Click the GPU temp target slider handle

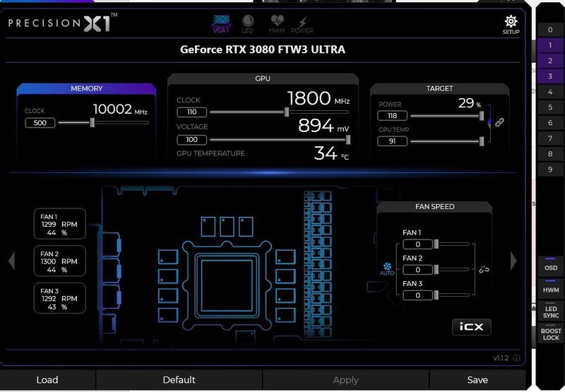click(482, 141)
